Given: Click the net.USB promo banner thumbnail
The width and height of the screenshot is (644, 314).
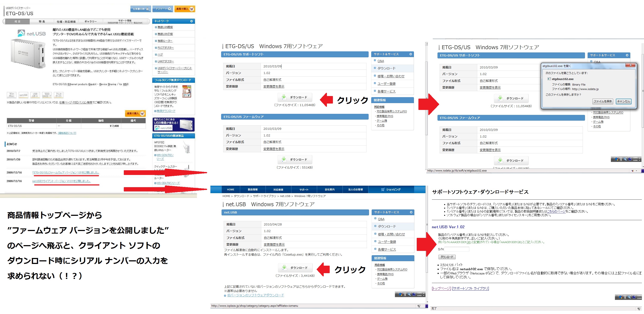Looking at the screenshot, I should tap(173, 124).
